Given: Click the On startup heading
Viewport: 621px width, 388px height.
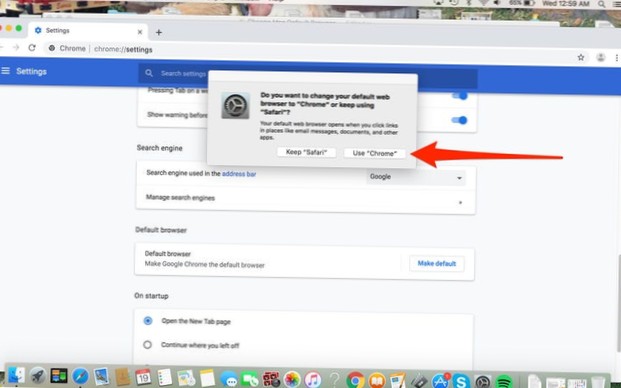Looking at the screenshot, I should (x=151, y=296).
